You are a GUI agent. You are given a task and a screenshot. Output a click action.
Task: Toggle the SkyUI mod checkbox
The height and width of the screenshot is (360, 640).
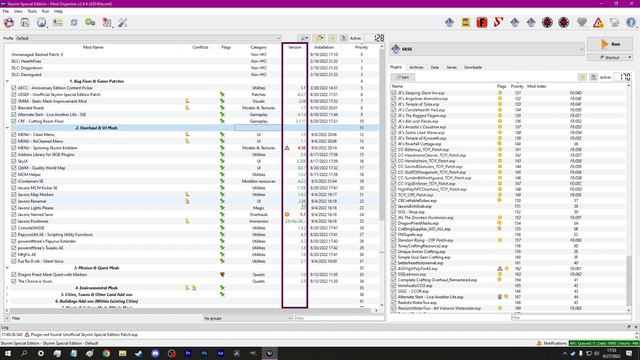pyautogui.click(x=14, y=161)
